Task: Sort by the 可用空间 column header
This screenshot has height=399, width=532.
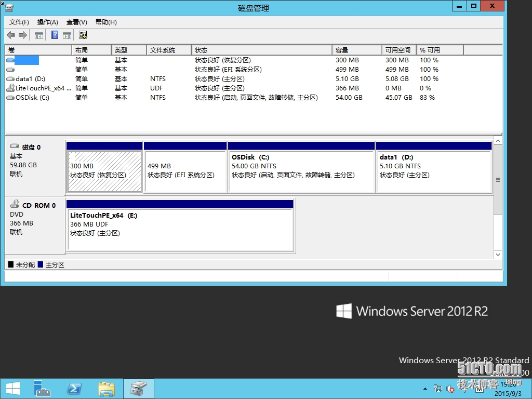Action: tap(399, 50)
